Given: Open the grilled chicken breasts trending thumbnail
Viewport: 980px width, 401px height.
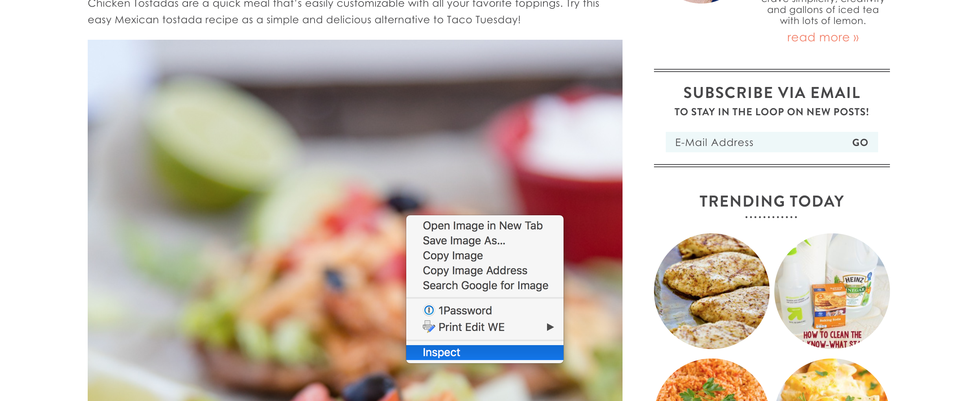Looking at the screenshot, I should (712, 291).
